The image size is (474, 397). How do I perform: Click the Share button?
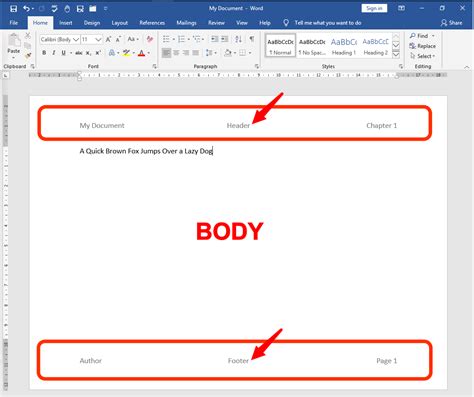click(452, 23)
